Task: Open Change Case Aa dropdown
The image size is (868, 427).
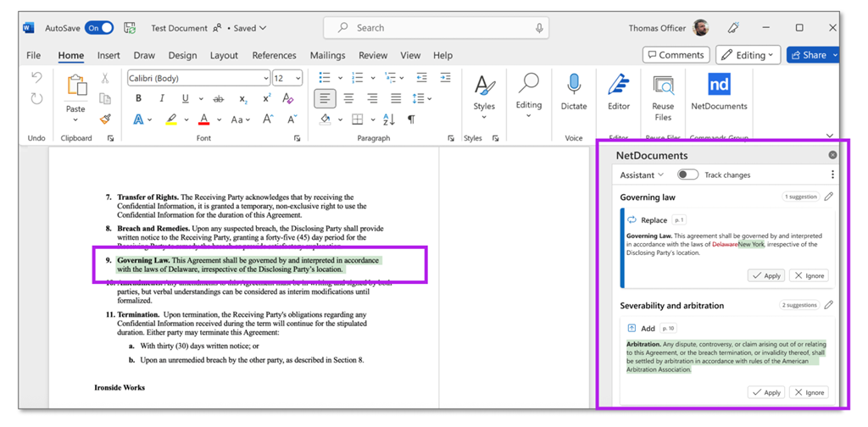Action: [240, 119]
